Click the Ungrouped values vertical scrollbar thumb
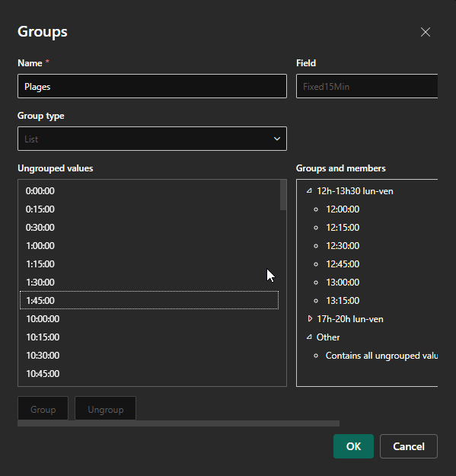The image size is (456, 476). click(283, 195)
